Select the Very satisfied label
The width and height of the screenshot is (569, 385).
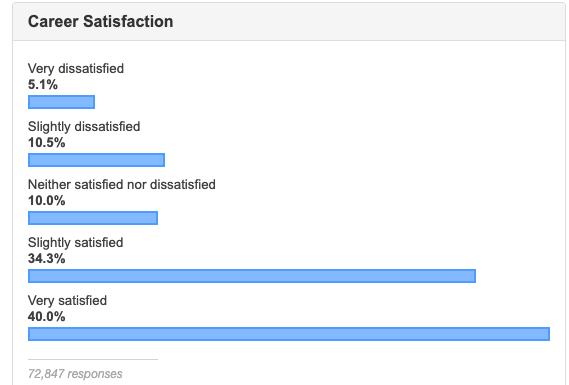click(x=67, y=301)
